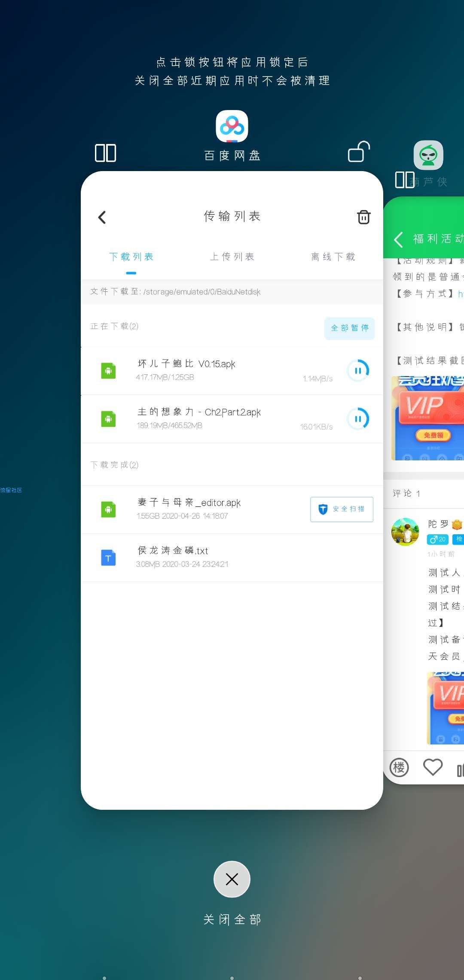Screen dimensions: 464x980
Task: Pause download of 坏儿子鲍比 V0.15.apk
Action: [358, 371]
